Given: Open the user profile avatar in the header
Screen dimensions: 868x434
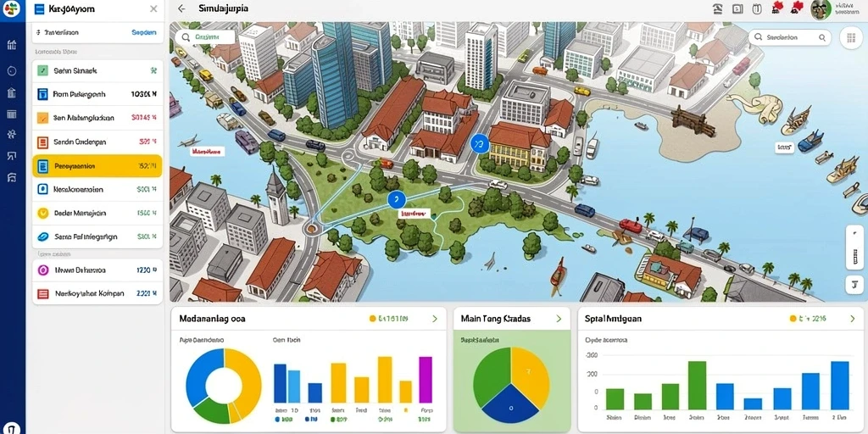Looking at the screenshot, I should click(821, 8).
